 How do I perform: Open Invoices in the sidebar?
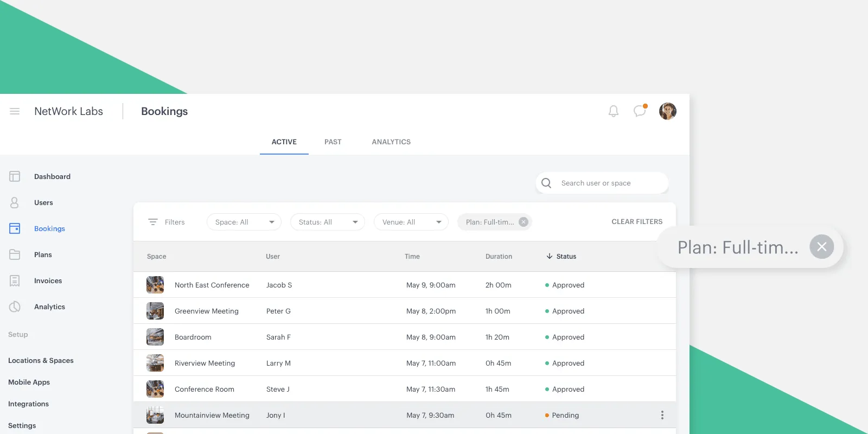click(48, 280)
